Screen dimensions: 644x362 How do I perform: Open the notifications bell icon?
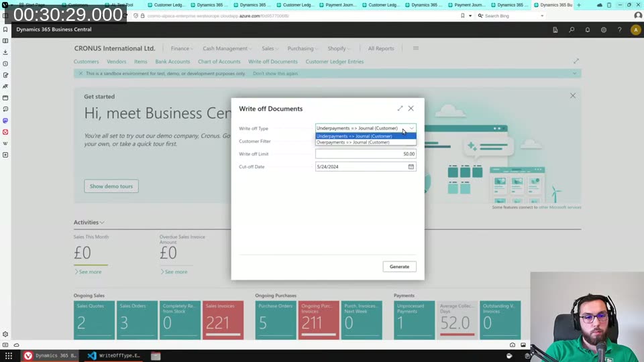point(588,29)
